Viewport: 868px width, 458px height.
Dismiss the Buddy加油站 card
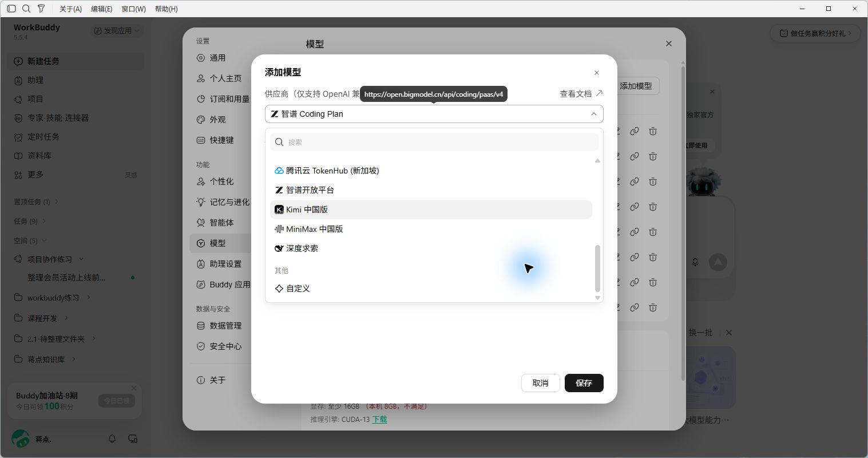134,388
